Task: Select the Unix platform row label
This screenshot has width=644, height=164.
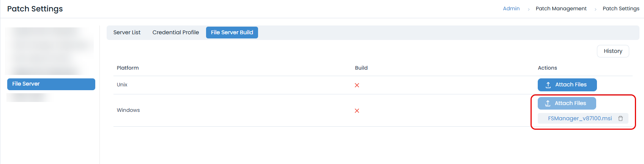Action: tap(122, 84)
